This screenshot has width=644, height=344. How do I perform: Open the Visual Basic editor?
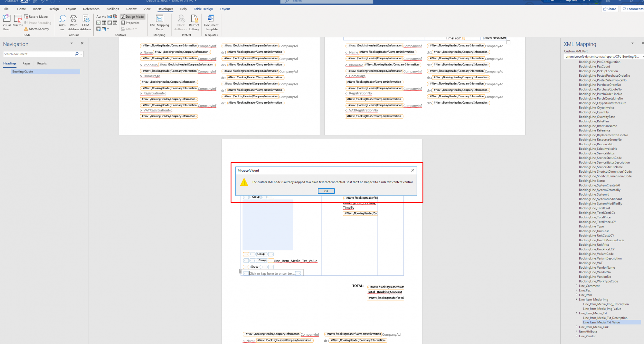point(6,22)
